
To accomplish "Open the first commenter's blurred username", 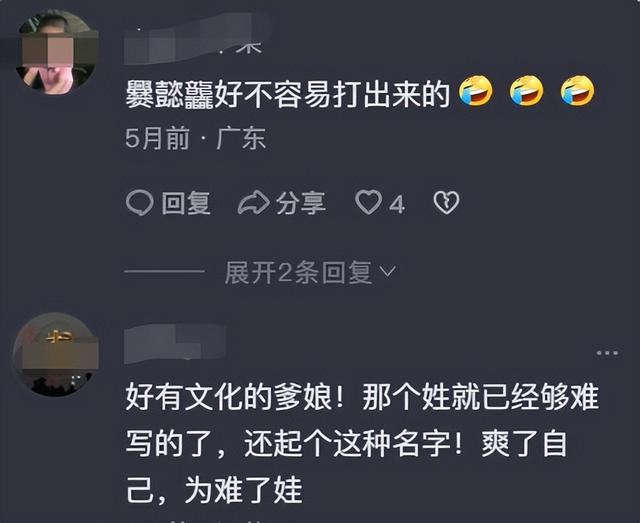I will click(196, 39).
